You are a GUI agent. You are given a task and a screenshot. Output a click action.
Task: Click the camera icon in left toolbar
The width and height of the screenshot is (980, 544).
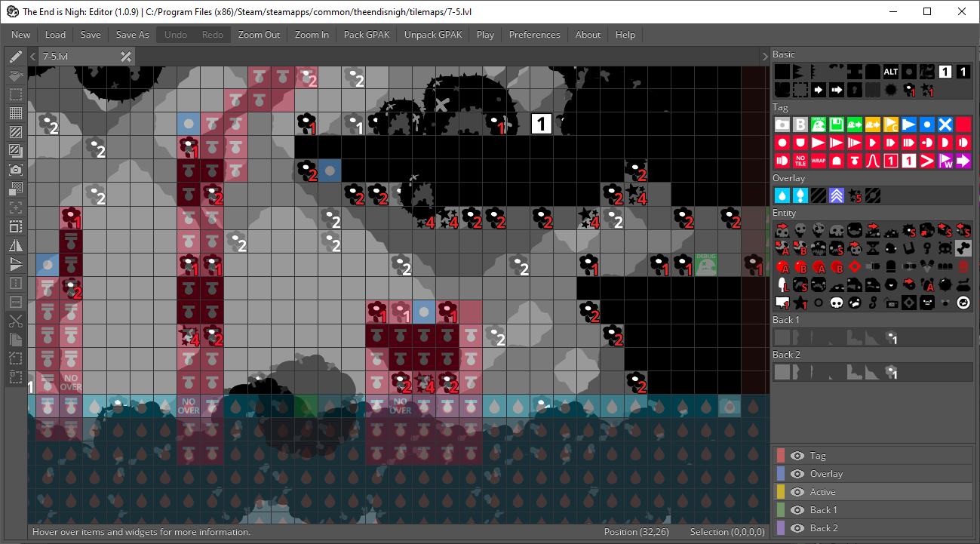point(15,170)
